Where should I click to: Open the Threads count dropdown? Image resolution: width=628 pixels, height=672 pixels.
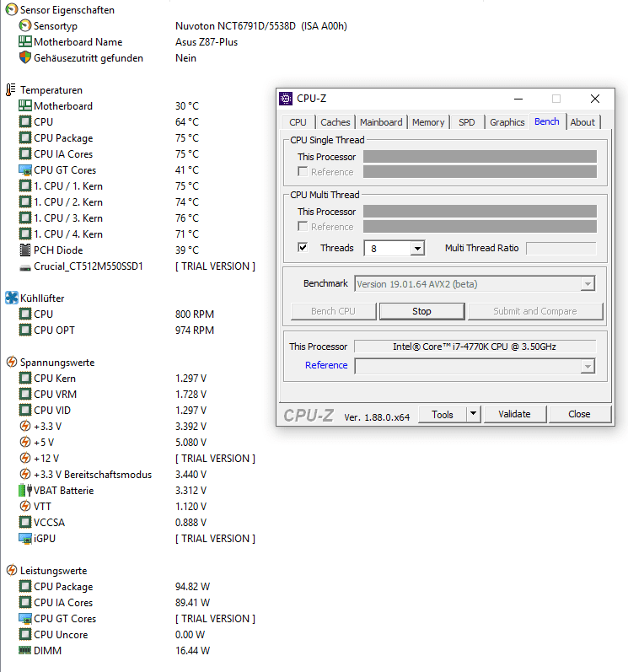point(417,248)
